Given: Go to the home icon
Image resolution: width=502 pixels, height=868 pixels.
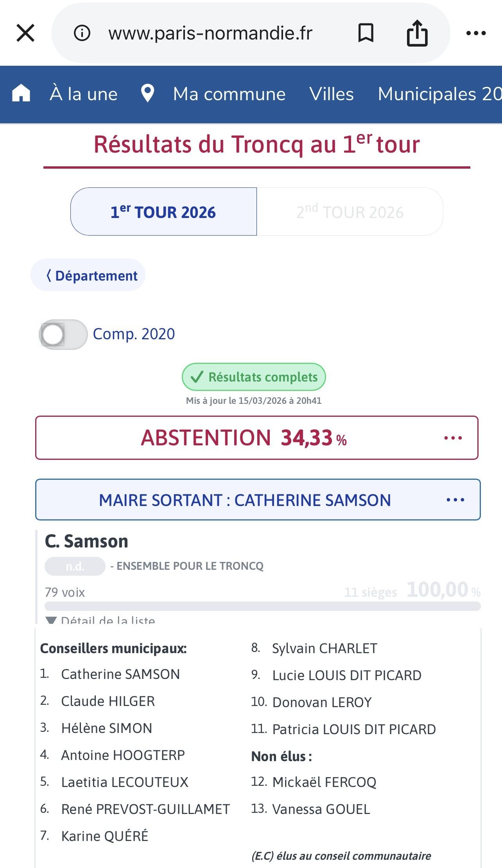Looking at the screenshot, I should (x=21, y=94).
